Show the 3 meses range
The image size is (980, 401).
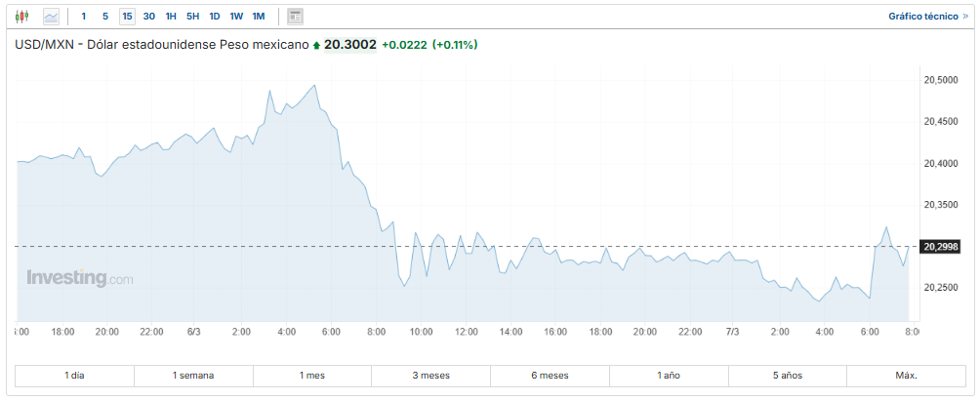coord(430,376)
